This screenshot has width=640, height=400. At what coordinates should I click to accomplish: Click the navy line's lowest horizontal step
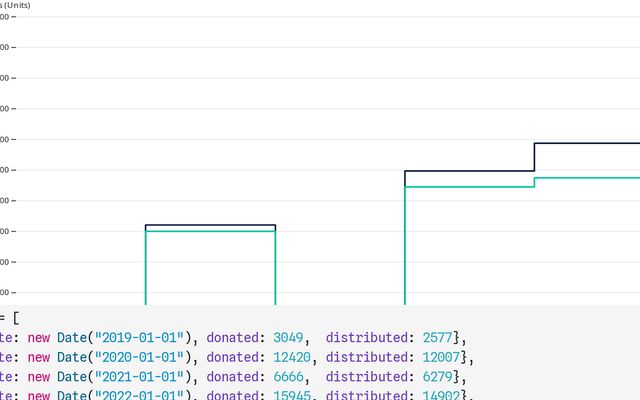coord(210,225)
